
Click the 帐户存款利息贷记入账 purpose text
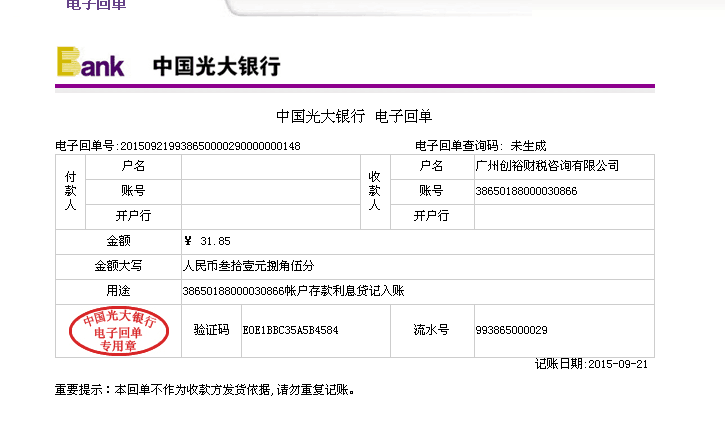pyautogui.click(x=344, y=291)
